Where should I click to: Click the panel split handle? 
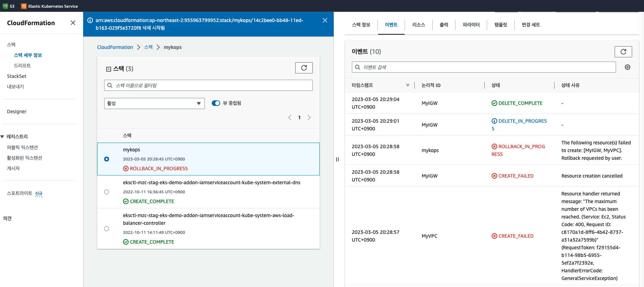click(x=337, y=159)
